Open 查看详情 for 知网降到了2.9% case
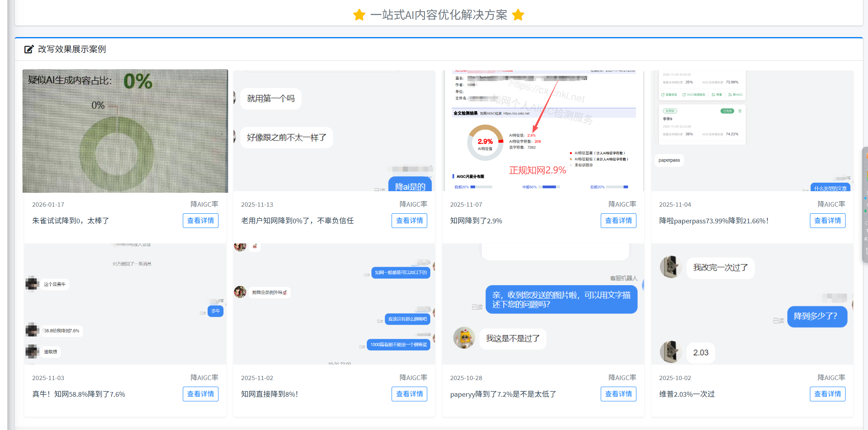Screen dimensions: 868x430 (618, 220)
